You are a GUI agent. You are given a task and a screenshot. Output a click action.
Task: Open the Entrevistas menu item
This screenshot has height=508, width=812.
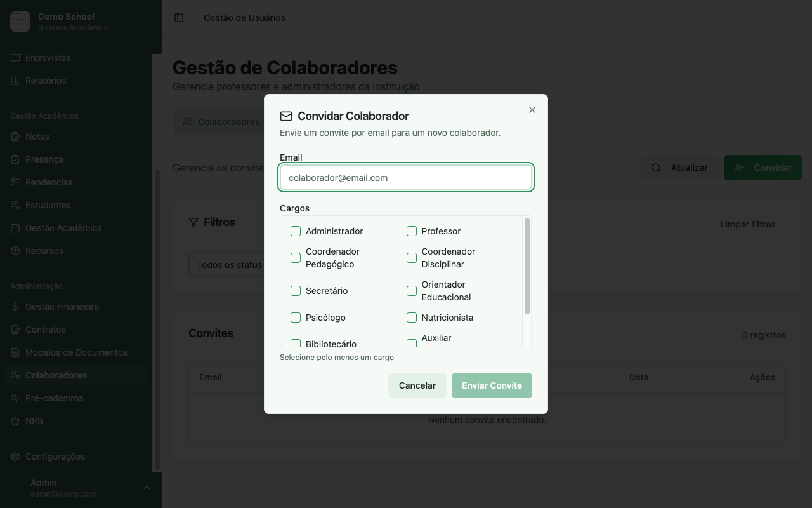pos(76,58)
